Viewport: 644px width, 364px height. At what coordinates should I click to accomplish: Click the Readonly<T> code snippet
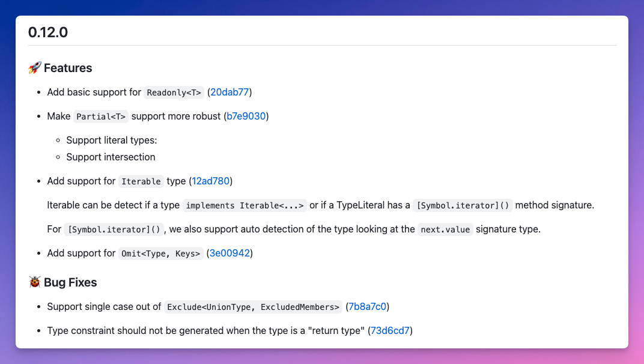tap(174, 93)
